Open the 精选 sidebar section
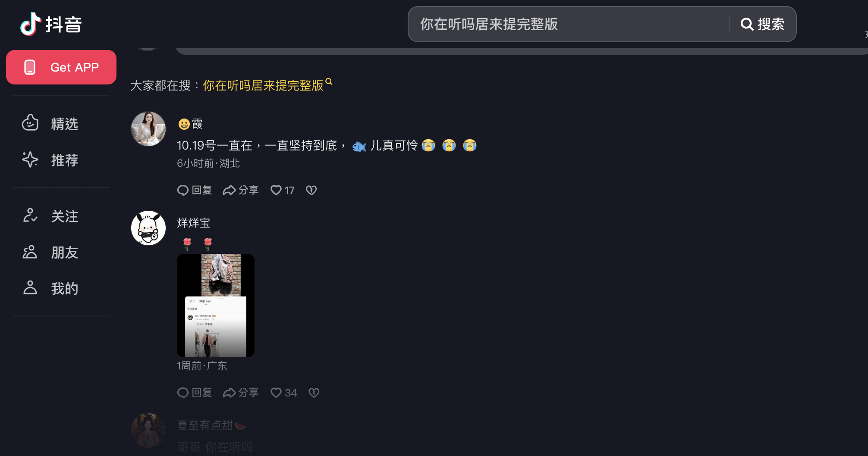868x456 pixels. (50, 124)
